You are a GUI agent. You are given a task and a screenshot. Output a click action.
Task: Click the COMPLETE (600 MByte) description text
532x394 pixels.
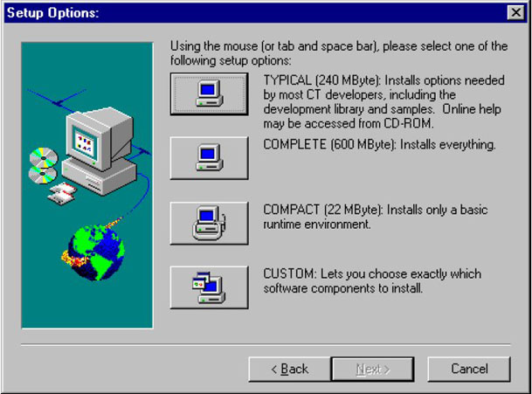[x=379, y=144]
